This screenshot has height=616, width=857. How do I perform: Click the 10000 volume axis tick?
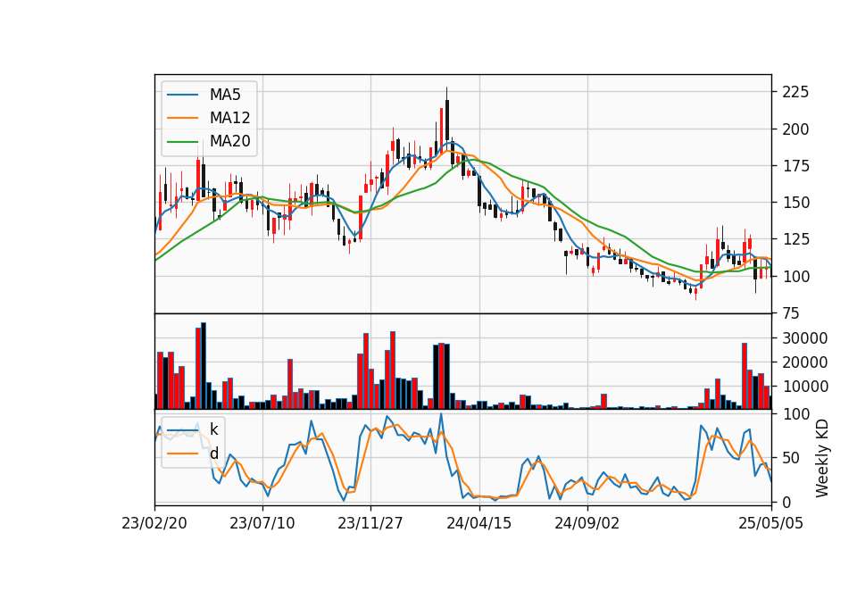[x=805, y=387]
